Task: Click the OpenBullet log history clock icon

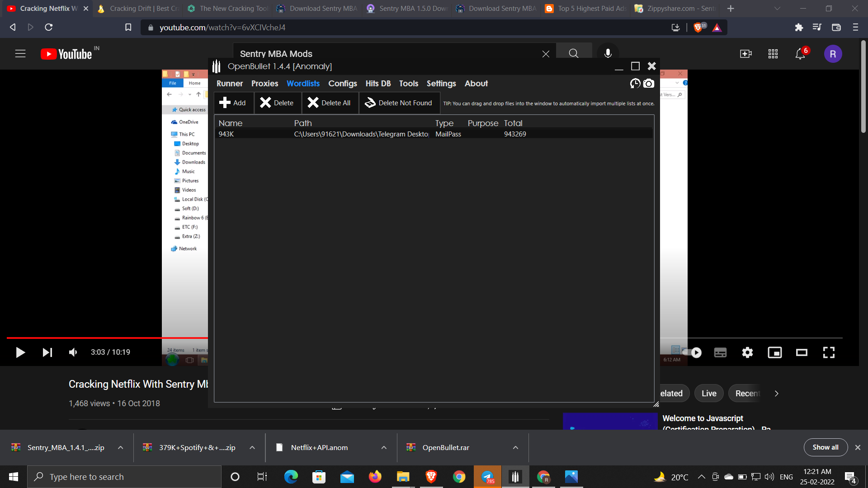Action: 635,84
